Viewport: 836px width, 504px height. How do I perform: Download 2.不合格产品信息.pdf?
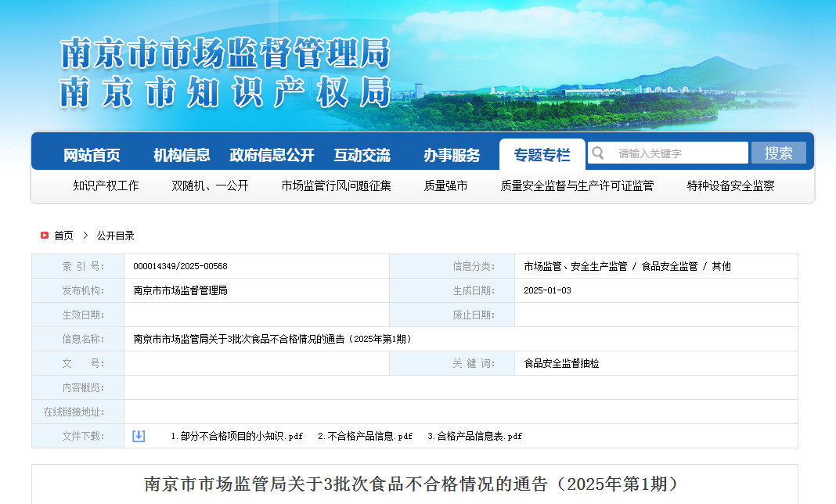pos(366,436)
